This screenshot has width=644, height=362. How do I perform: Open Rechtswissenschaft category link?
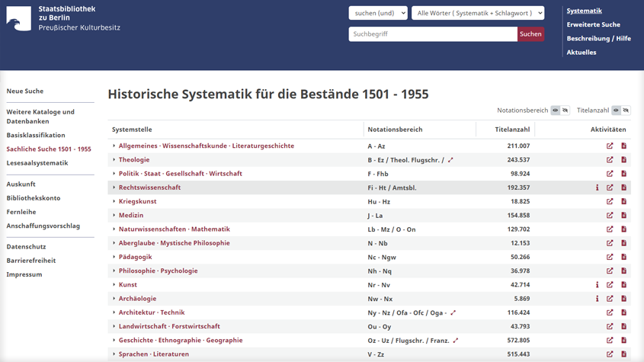pos(149,187)
